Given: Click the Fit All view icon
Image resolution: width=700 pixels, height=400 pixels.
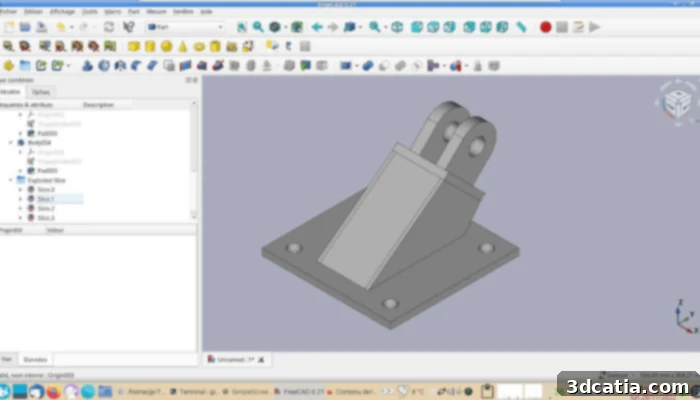Looking at the screenshot, I should 242,27.
